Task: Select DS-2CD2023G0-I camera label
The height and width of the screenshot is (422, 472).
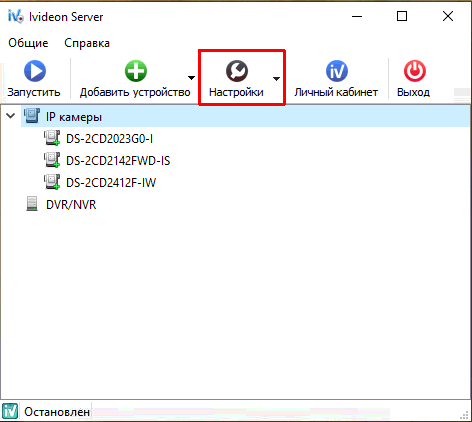Action: pyautogui.click(x=109, y=139)
